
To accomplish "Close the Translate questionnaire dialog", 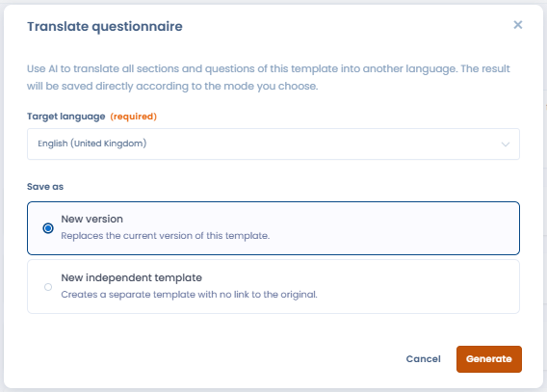I will (x=518, y=25).
